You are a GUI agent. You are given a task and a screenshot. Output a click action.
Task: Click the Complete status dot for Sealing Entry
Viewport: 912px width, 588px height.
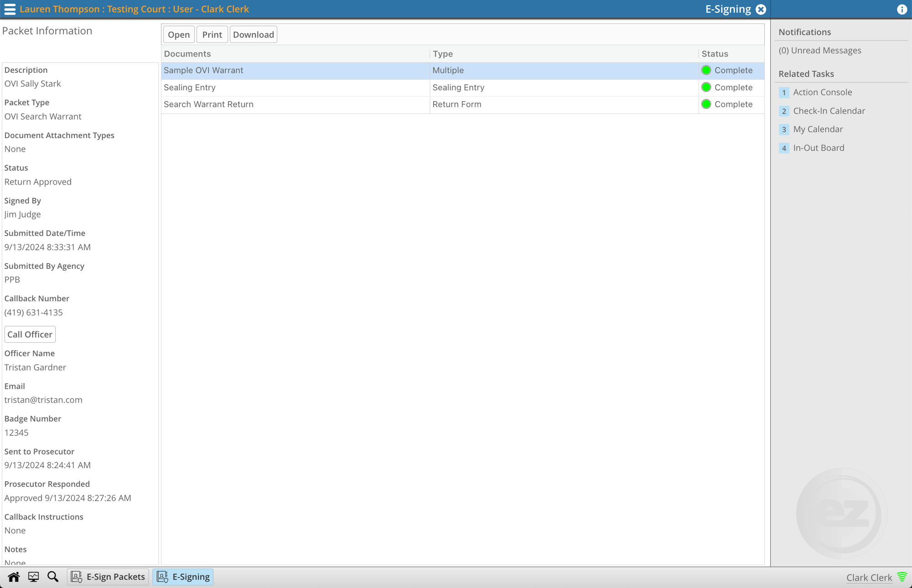tap(707, 87)
